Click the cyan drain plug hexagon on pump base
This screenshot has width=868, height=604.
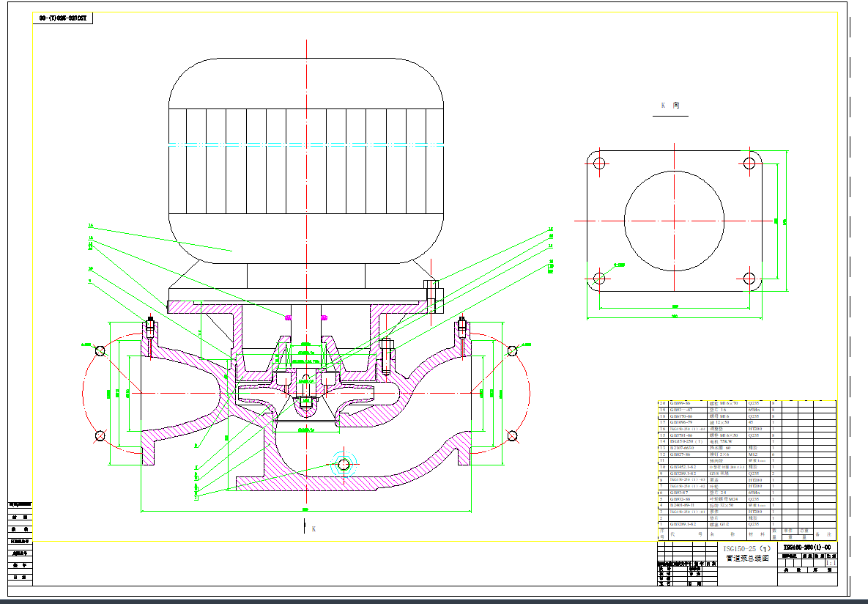tap(344, 463)
